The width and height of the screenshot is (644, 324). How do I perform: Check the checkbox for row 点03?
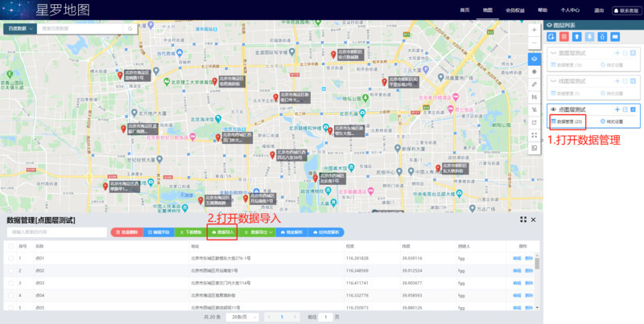[11, 283]
